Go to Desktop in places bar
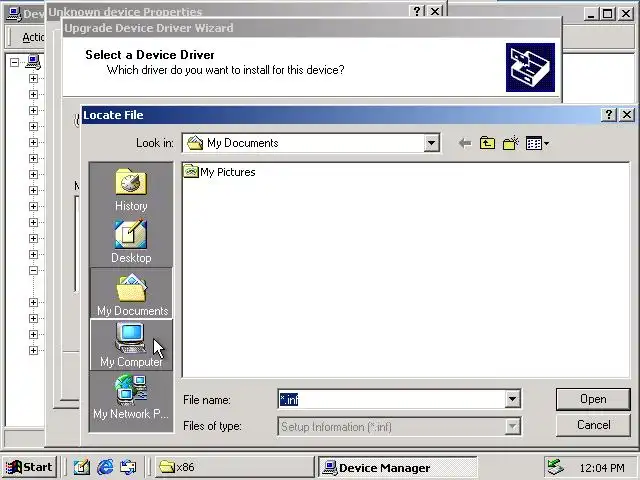Image resolution: width=640 pixels, height=480 pixels. tap(131, 242)
